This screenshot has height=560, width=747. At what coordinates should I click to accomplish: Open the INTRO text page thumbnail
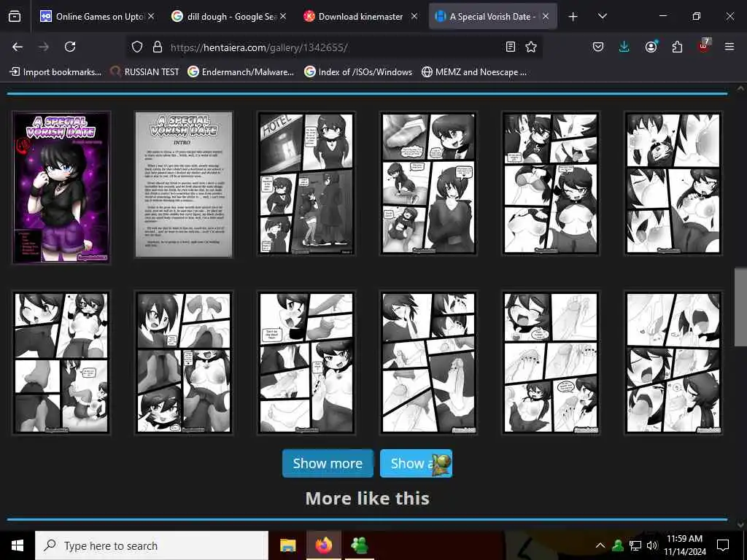click(x=184, y=184)
